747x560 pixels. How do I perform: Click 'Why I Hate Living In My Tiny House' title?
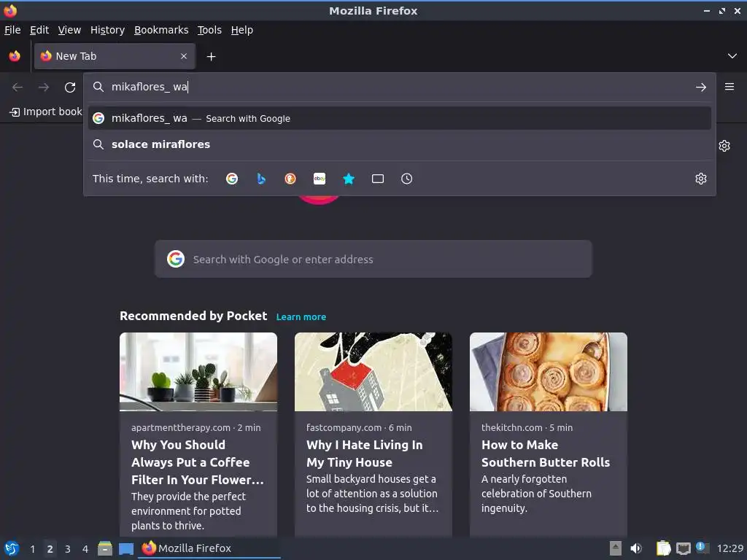point(365,454)
